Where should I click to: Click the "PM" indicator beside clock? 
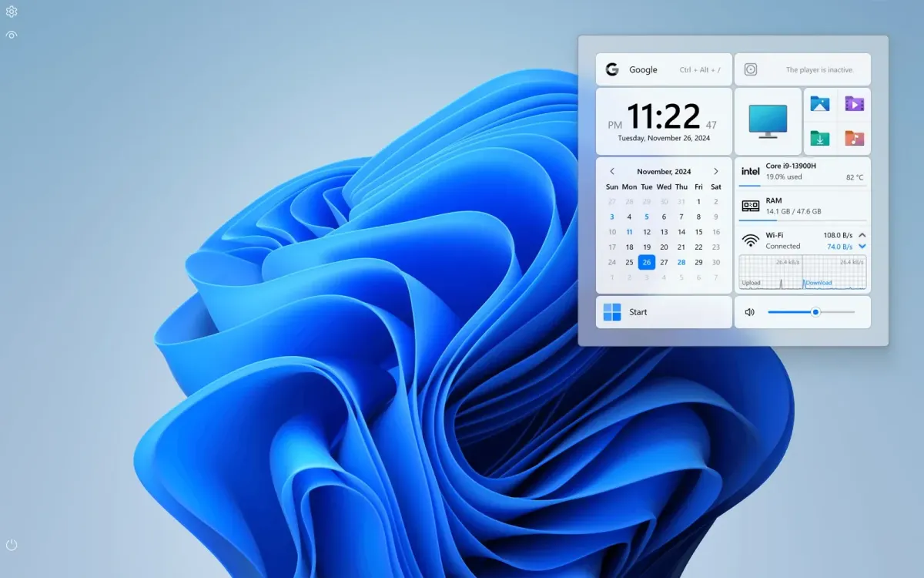click(x=614, y=125)
